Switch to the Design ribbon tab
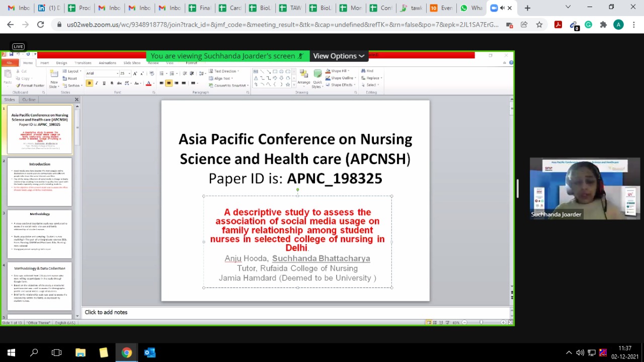The height and width of the screenshot is (362, 644). point(61,63)
